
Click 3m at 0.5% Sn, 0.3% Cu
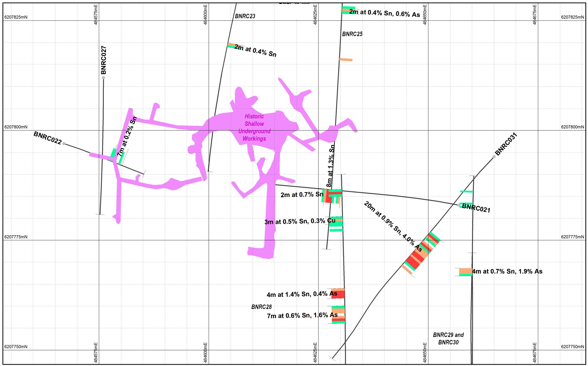click(x=299, y=221)
